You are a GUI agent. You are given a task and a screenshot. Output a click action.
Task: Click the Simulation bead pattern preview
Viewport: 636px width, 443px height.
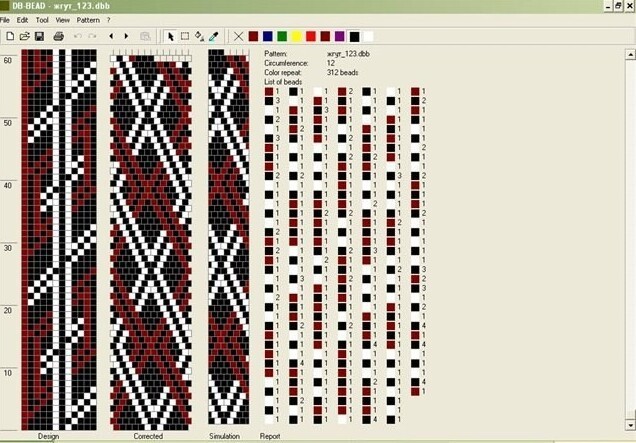pos(228,240)
